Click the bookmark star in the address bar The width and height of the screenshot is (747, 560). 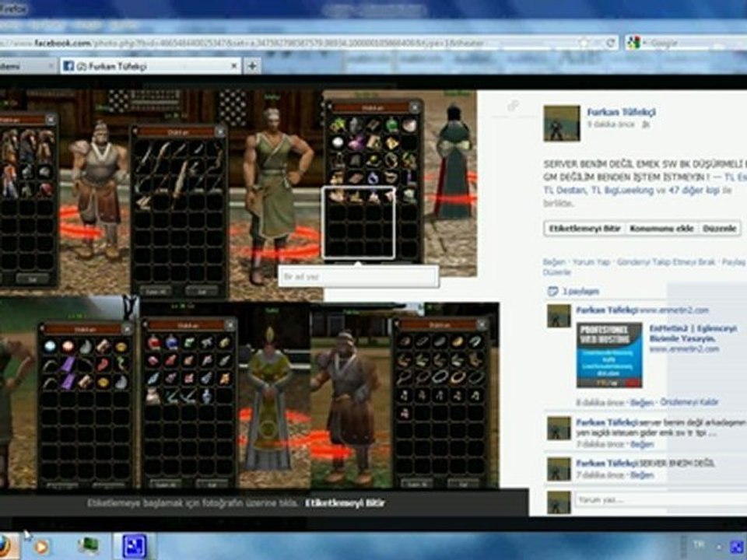click(x=584, y=43)
